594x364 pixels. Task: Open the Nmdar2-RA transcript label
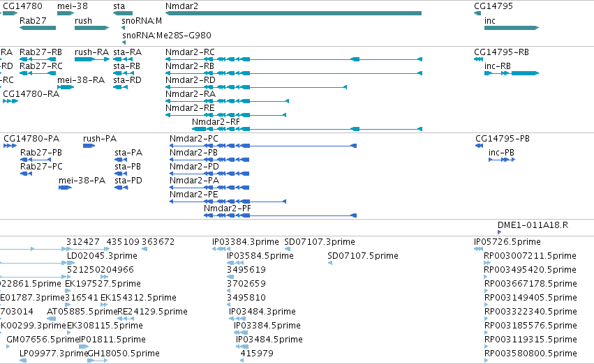[190, 94]
